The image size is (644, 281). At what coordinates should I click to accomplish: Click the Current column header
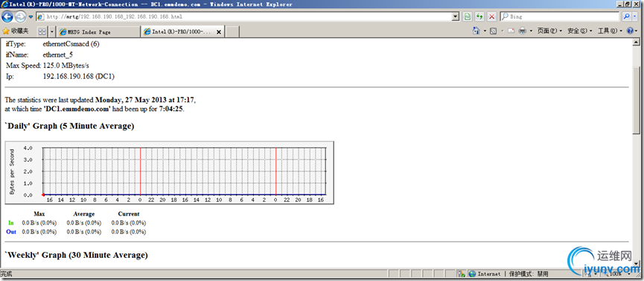click(x=129, y=214)
